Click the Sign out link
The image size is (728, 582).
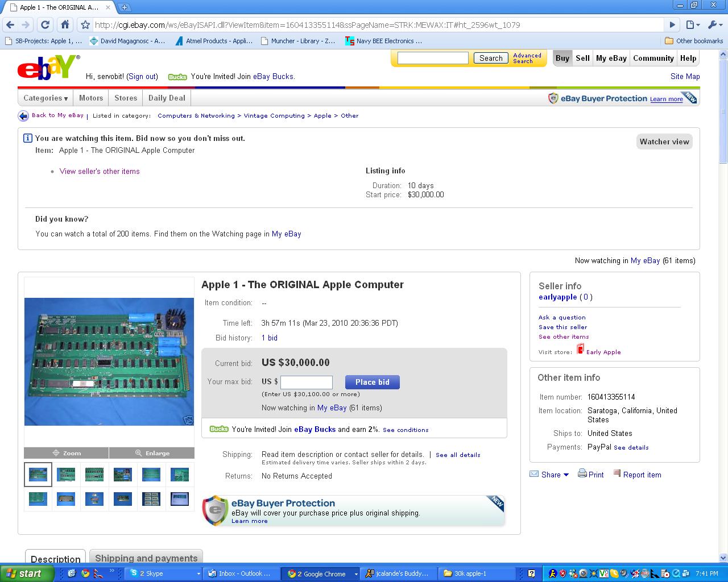(x=142, y=76)
